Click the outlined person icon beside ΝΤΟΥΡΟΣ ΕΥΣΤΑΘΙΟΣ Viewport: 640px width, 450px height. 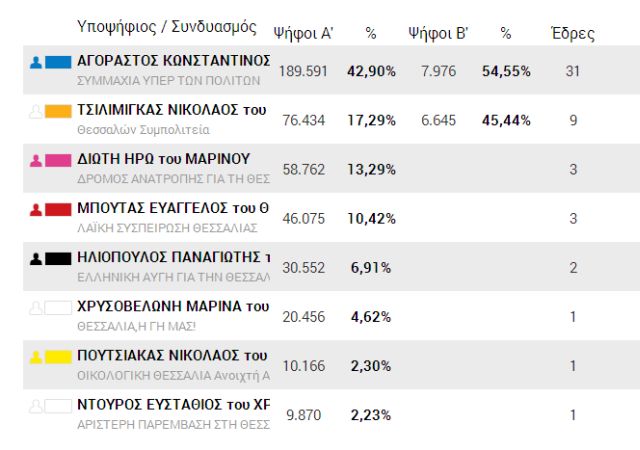(x=36, y=405)
